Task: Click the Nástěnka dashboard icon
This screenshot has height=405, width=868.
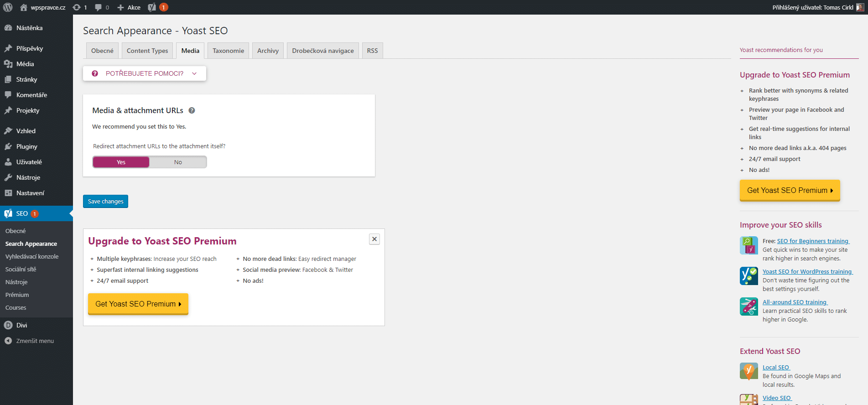Action: pyautogui.click(x=8, y=28)
